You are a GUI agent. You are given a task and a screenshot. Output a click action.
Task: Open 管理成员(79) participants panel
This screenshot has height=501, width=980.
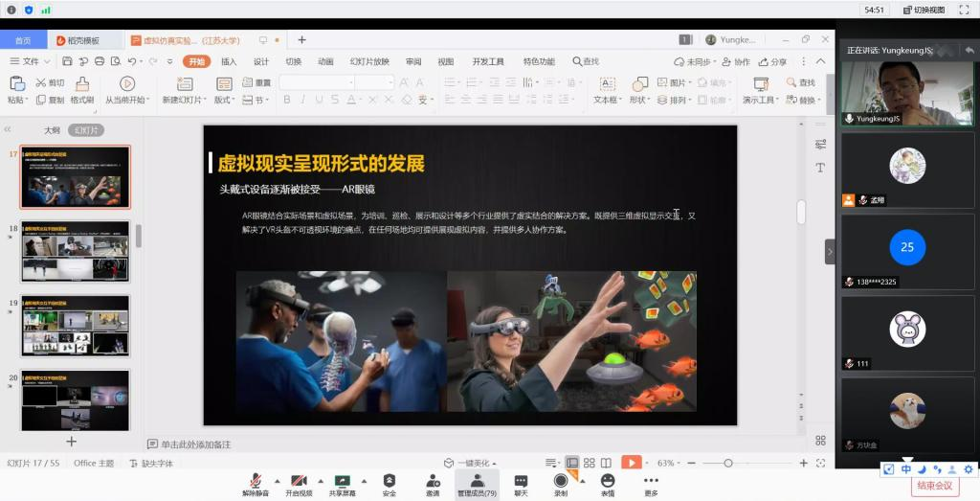click(x=477, y=485)
